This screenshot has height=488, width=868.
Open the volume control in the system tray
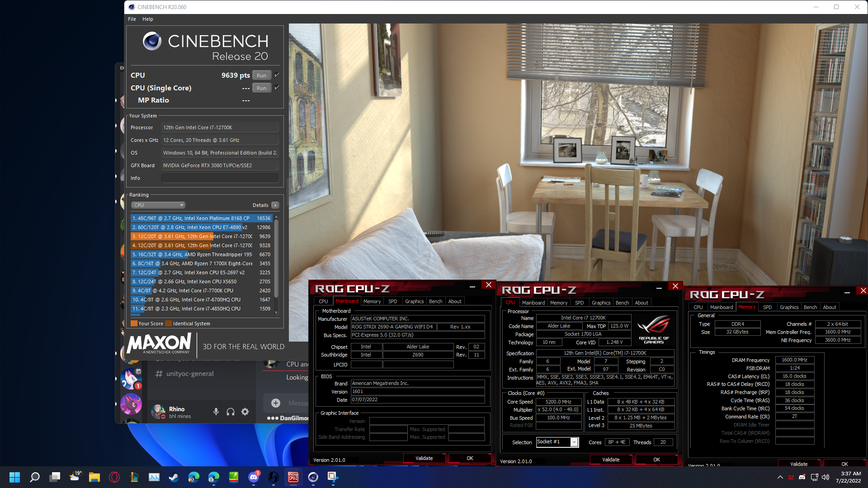pyautogui.click(x=826, y=477)
